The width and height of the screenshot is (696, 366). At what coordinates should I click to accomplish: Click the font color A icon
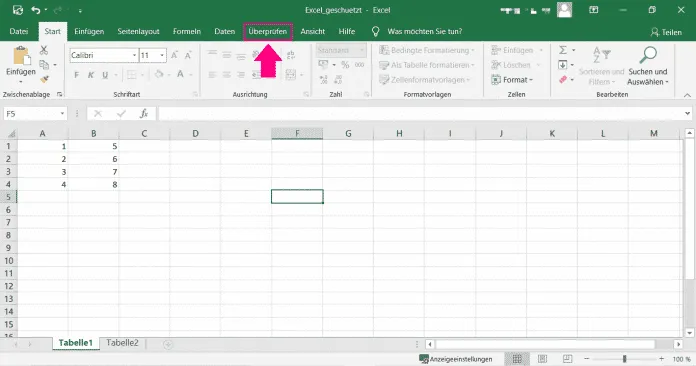coord(180,75)
